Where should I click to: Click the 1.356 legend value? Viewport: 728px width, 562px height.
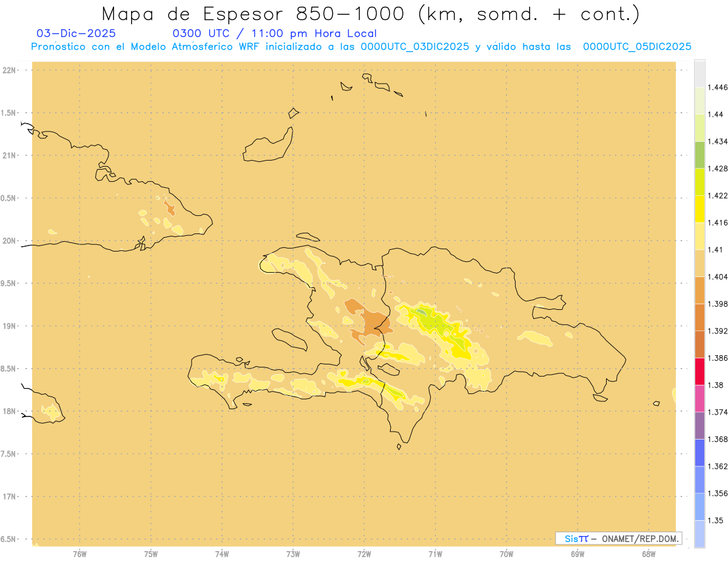tap(719, 493)
